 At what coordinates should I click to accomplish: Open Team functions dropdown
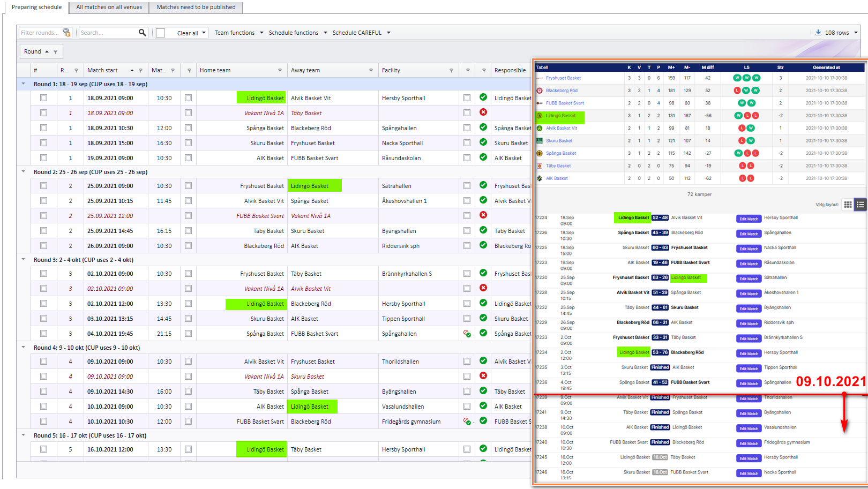click(239, 33)
